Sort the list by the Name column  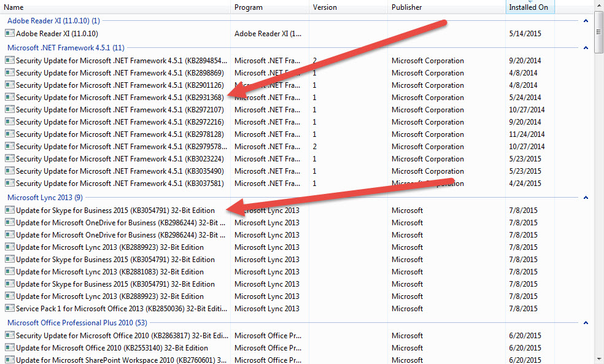(115, 7)
